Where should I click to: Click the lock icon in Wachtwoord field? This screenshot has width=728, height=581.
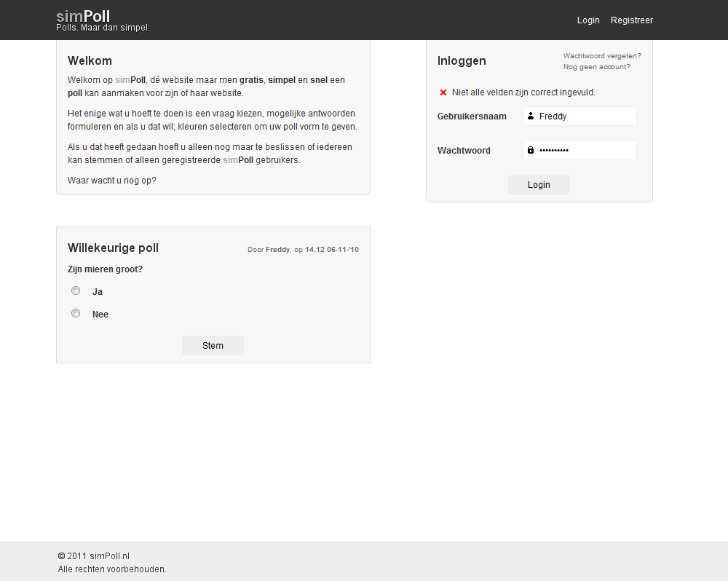click(531, 150)
